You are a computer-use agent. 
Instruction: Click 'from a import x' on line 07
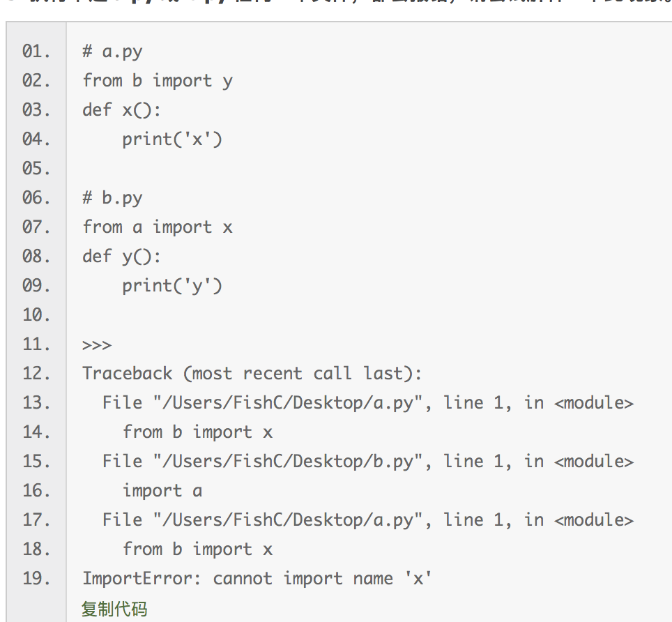[x=157, y=227]
